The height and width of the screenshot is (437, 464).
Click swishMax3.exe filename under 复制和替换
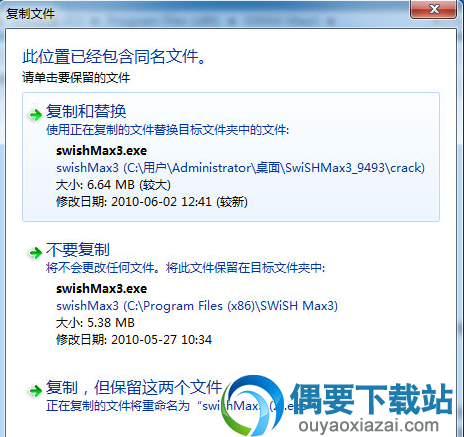click(x=101, y=151)
